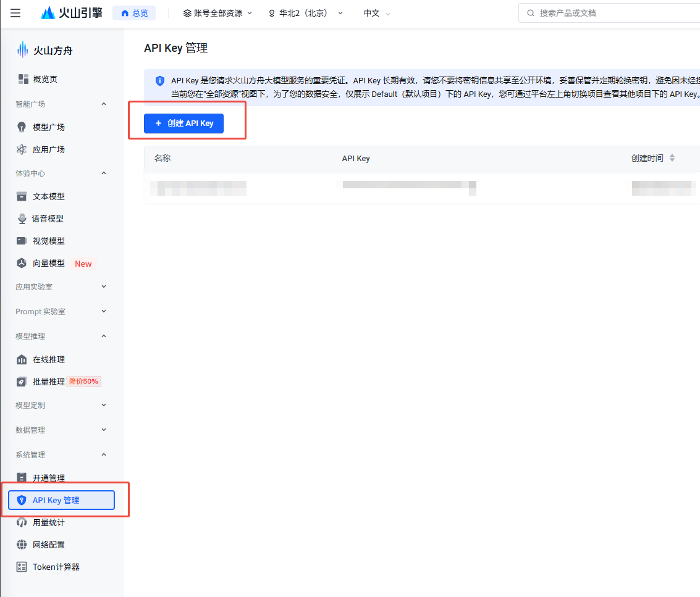Click the 模型广场 lightbulb icon
The image size is (700, 597).
click(22, 127)
